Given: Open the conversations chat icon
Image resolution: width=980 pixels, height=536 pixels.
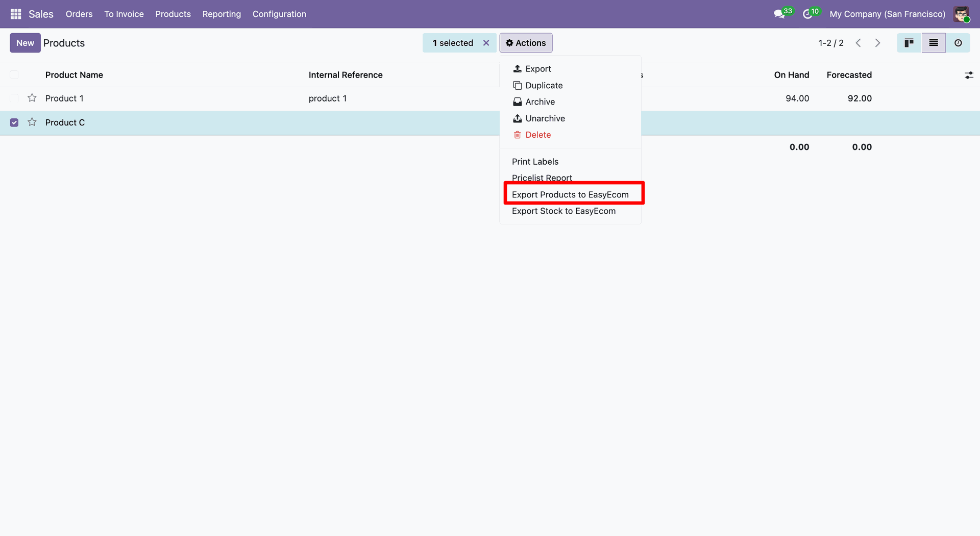Looking at the screenshot, I should (x=779, y=14).
